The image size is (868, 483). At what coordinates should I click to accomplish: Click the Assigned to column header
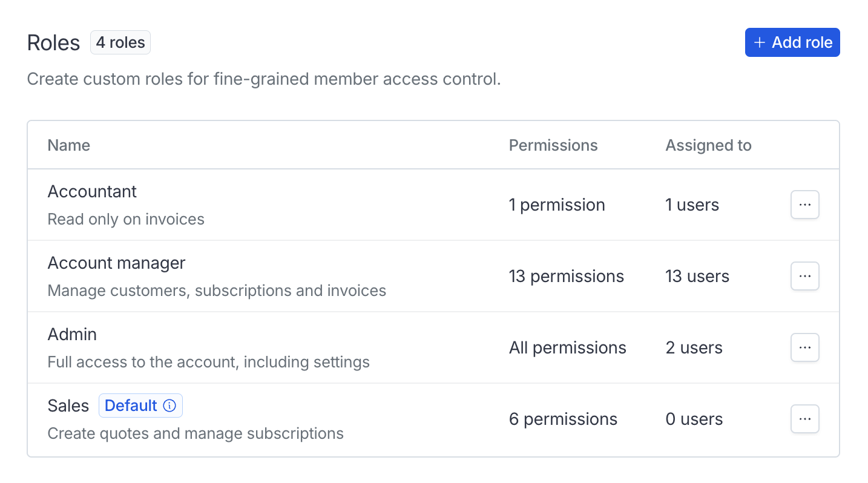[708, 145]
